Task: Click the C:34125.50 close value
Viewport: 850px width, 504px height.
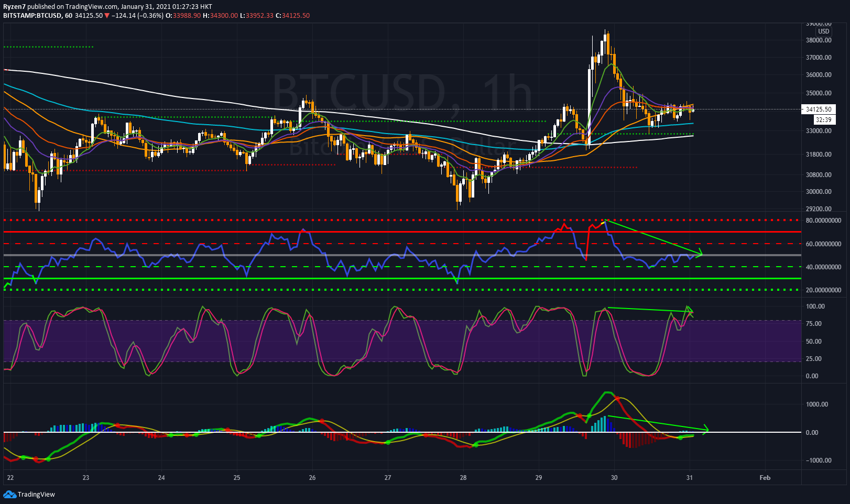Action: click(293, 16)
